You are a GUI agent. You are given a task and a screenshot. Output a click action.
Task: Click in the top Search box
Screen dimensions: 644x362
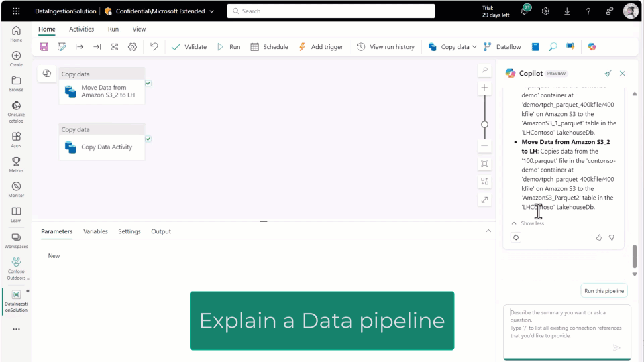[331, 11]
